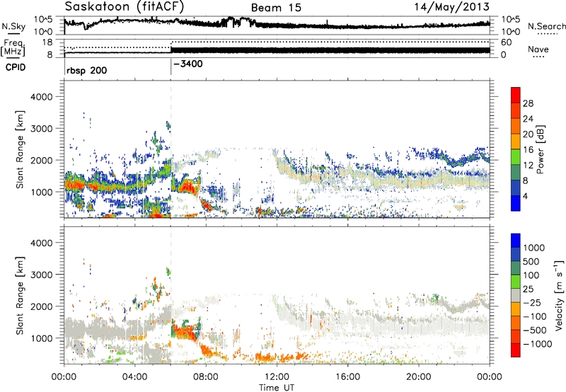The height and width of the screenshot is (392, 566).
Task: Click the 'Slant Range [km]' label of power panel
Action: (x=20, y=149)
